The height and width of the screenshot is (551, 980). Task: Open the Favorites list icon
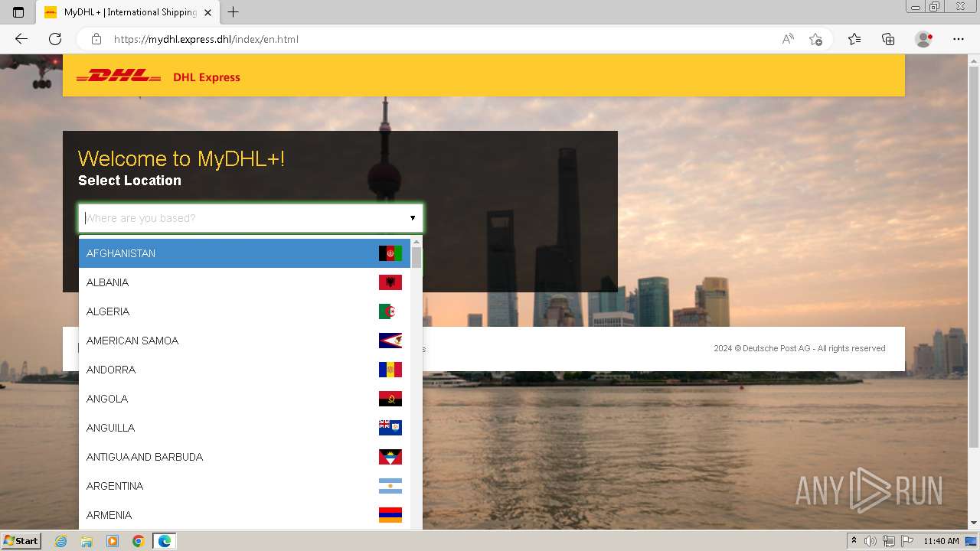pyautogui.click(x=854, y=39)
